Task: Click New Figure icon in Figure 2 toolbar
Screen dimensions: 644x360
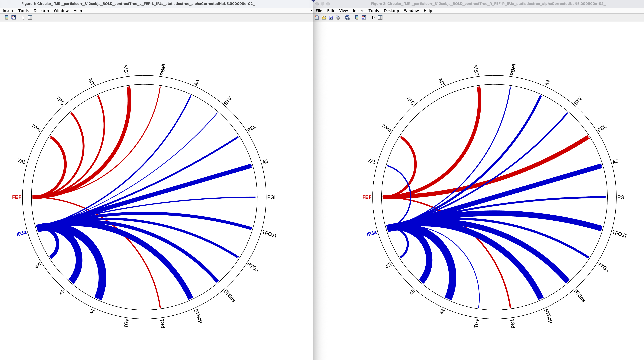Action: (x=317, y=17)
